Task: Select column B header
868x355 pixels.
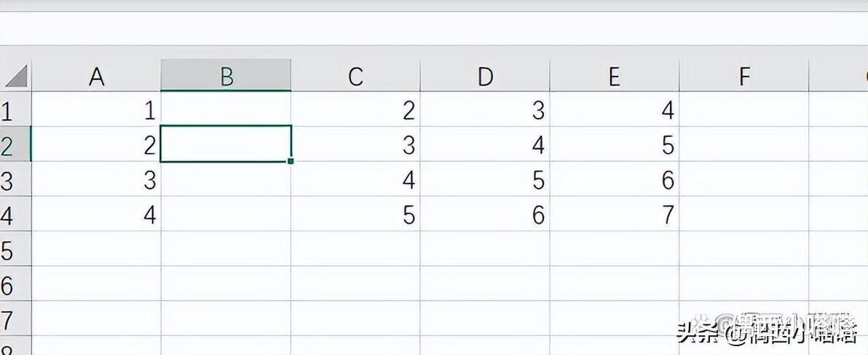Action: [226, 76]
